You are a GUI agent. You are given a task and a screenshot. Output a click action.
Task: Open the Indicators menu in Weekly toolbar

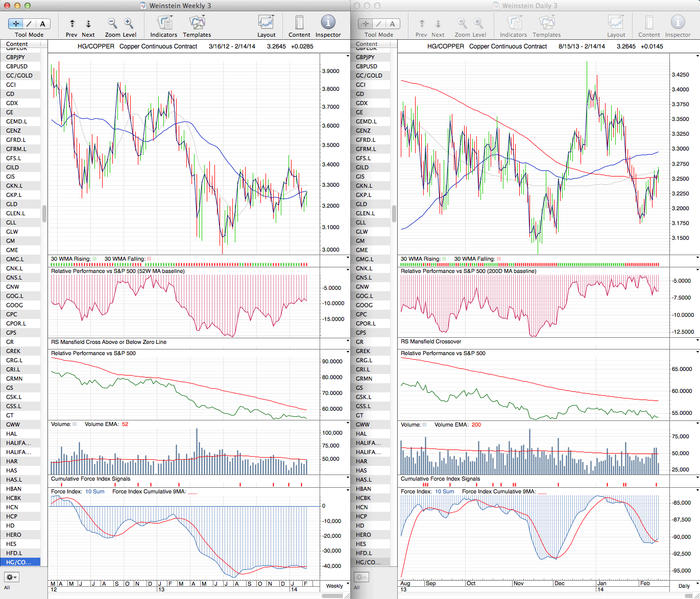tap(163, 22)
